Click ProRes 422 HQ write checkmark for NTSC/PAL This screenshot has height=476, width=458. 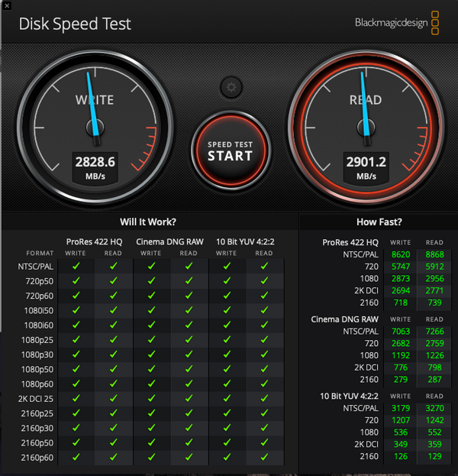(x=76, y=266)
